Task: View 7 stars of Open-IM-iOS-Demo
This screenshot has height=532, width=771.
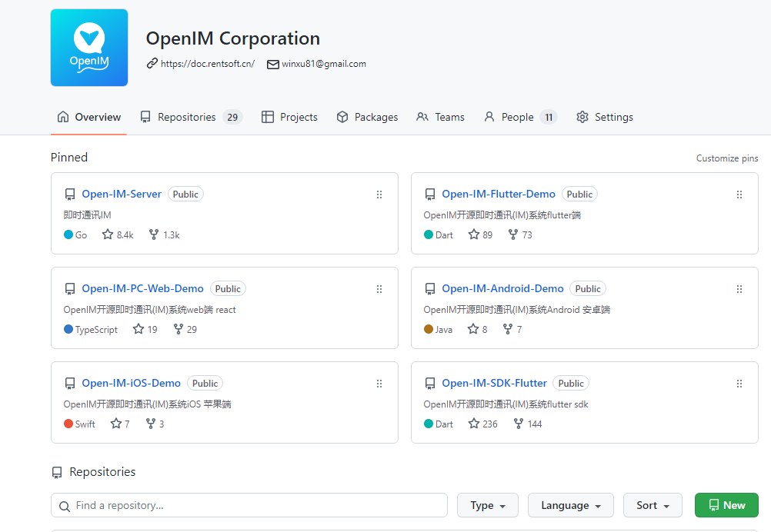Action: pos(120,424)
